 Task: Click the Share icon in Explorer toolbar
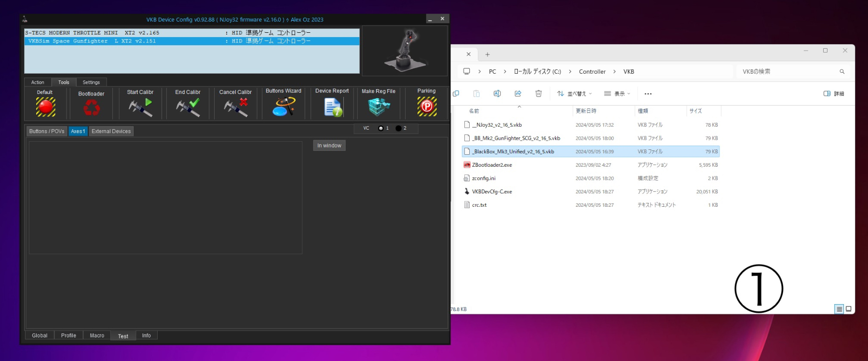[x=518, y=94]
